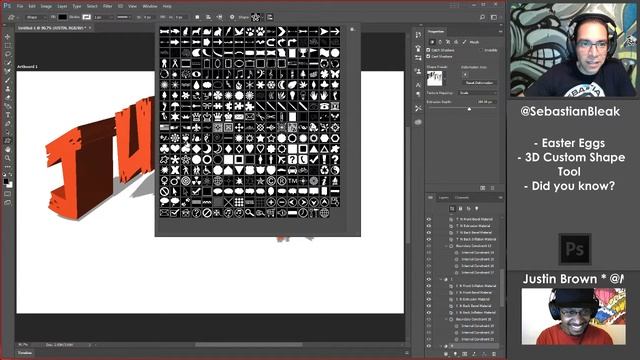This screenshot has height=360, width=640.
Task: Select the Lasso tool
Action: [8, 54]
